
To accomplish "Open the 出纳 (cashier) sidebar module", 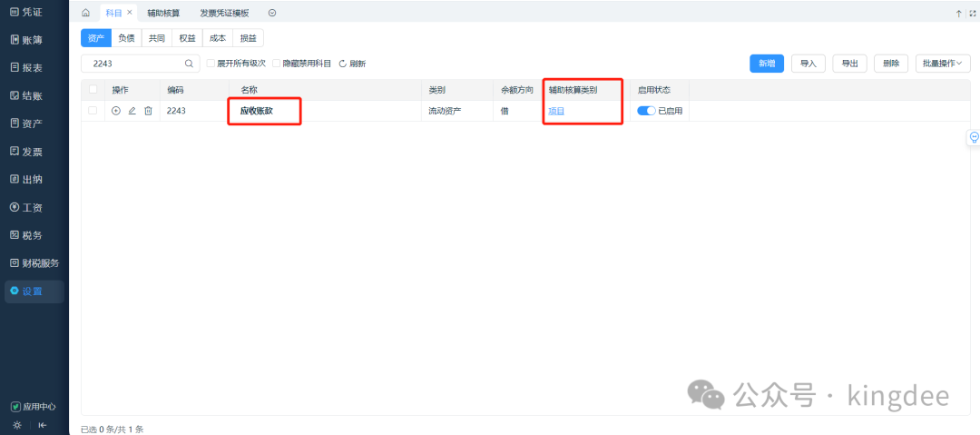I will click(26, 179).
